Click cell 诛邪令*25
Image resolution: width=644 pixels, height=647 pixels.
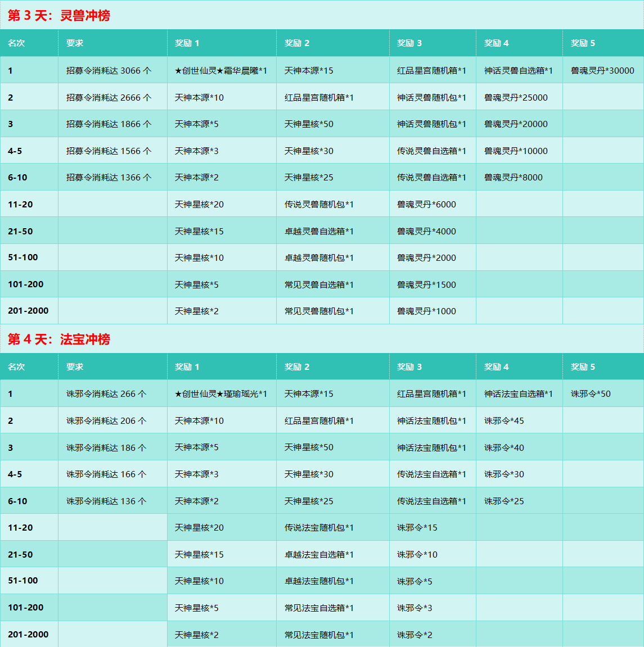[x=504, y=501]
